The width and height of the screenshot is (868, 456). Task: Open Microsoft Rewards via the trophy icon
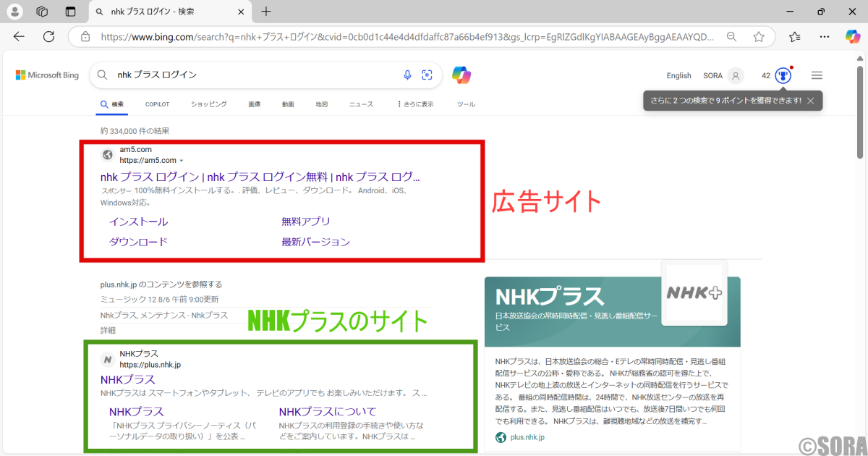coord(780,75)
